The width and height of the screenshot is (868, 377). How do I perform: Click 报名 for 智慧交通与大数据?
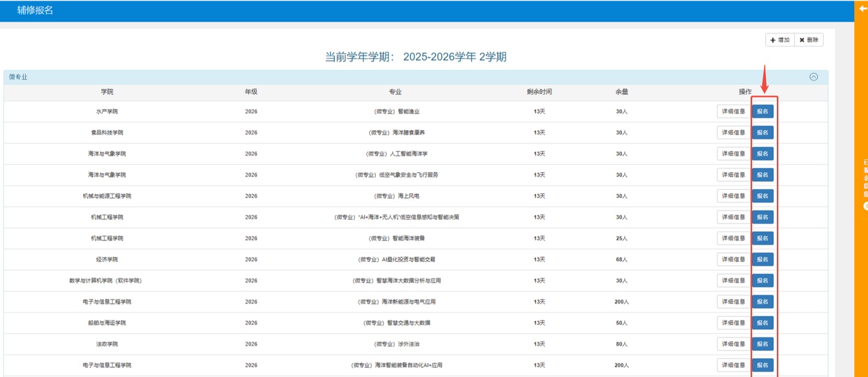(x=763, y=323)
